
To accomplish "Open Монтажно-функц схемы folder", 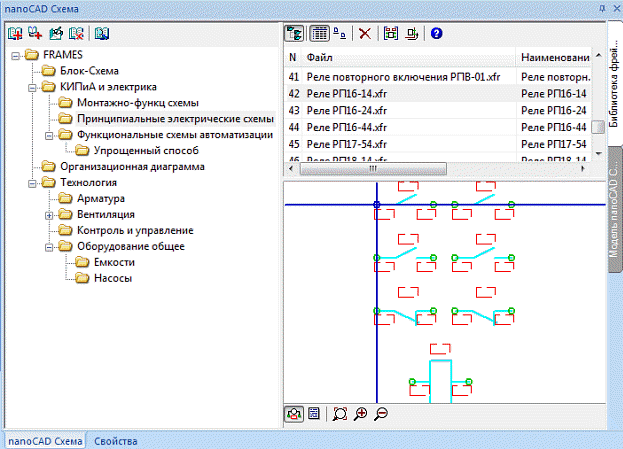I will (137, 103).
